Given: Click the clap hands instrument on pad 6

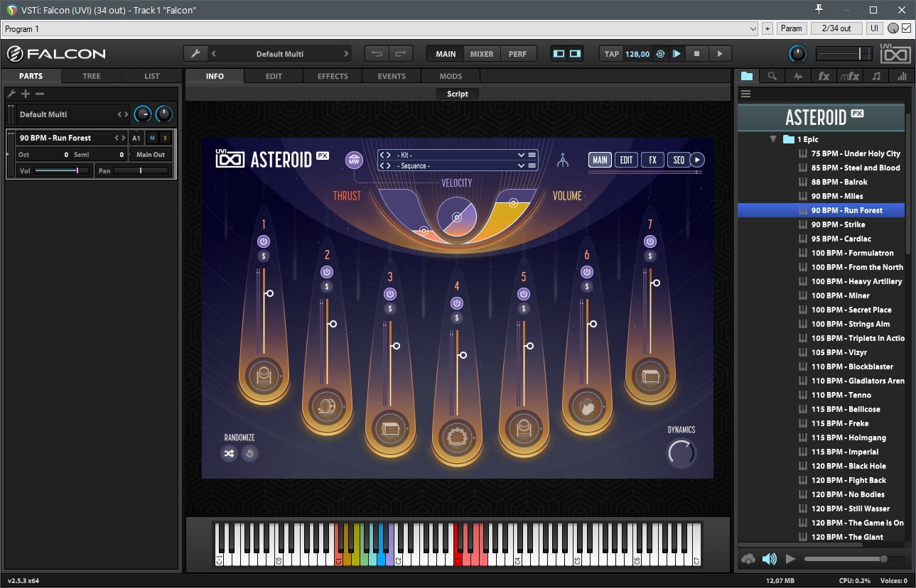Looking at the screenshot, I should pos(586,406).
